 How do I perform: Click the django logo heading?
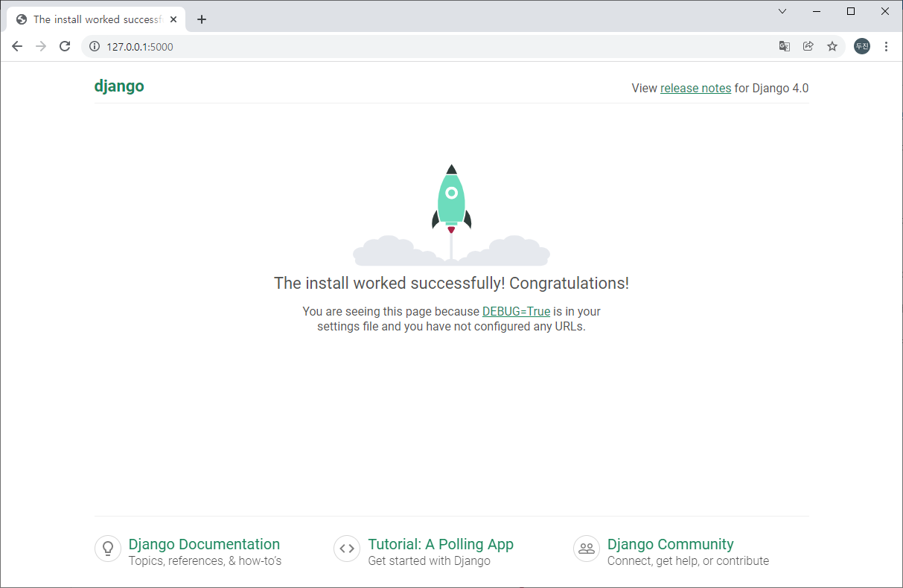(x=119, y=86)
